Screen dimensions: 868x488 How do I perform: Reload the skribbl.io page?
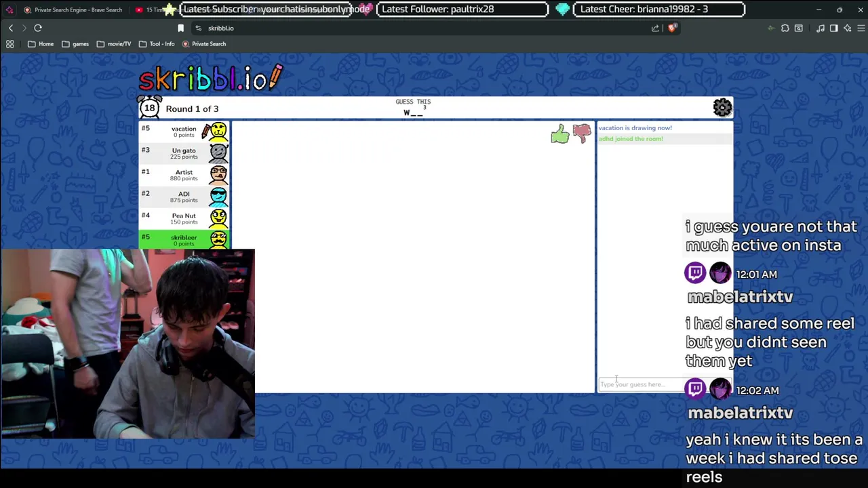coord(38,28)
